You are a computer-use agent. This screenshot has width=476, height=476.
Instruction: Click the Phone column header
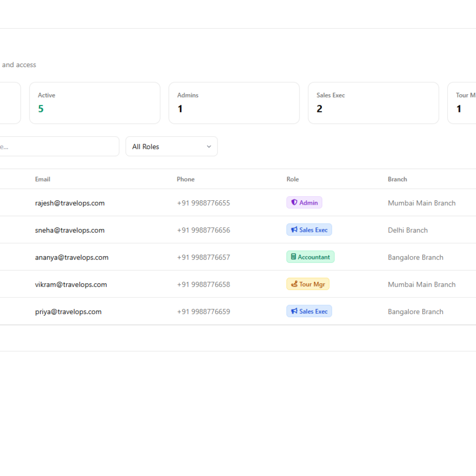[186, 179]
